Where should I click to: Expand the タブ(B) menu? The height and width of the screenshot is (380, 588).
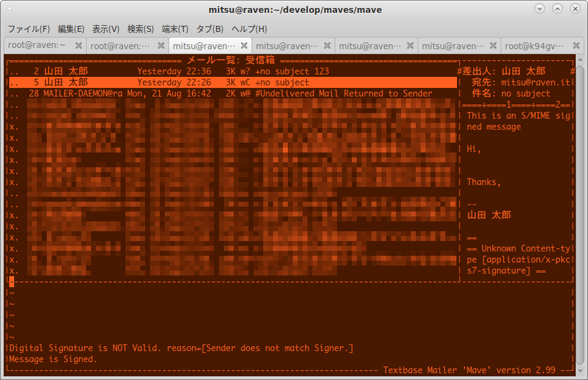(x=209, y=29)
